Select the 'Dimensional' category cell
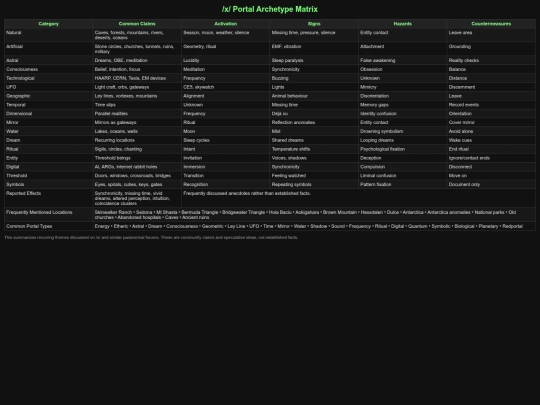Viewport: 540px width, 405px height. point(49,114)
